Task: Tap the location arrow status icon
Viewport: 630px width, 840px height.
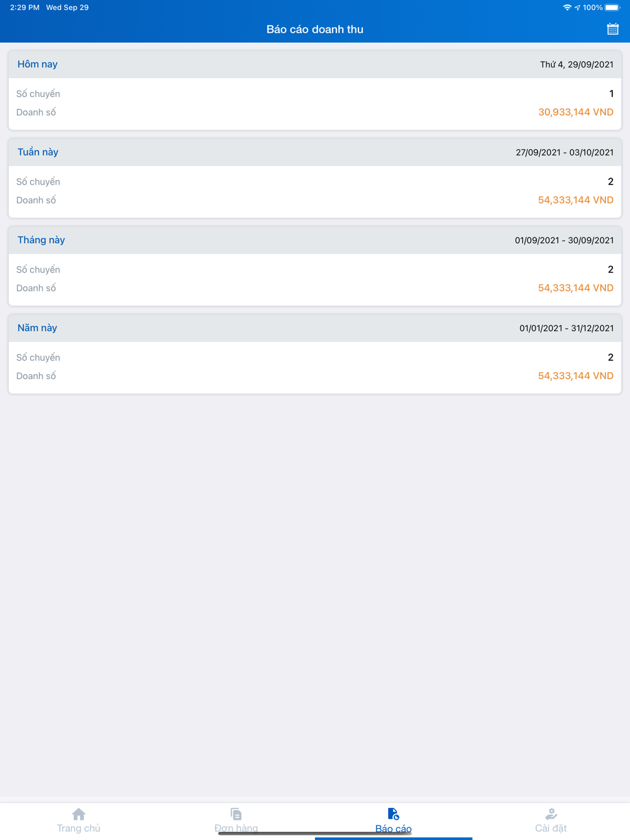Action: (577, 8)
